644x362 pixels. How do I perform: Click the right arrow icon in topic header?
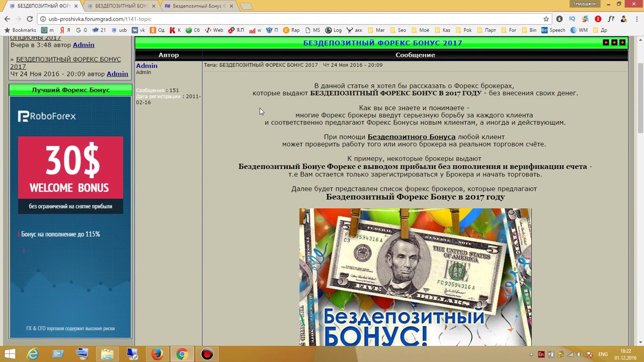click(x=614, y=43)
